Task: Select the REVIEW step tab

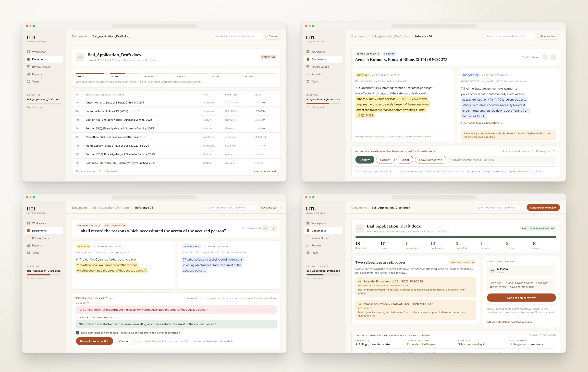Action: pos(193,75)
